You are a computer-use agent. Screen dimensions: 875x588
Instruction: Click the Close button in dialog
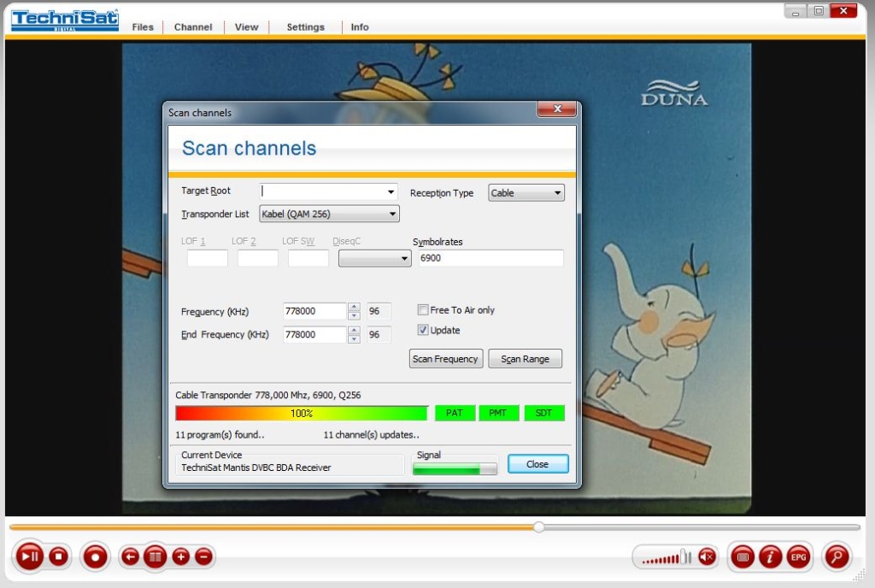click(x=538, y=463)
